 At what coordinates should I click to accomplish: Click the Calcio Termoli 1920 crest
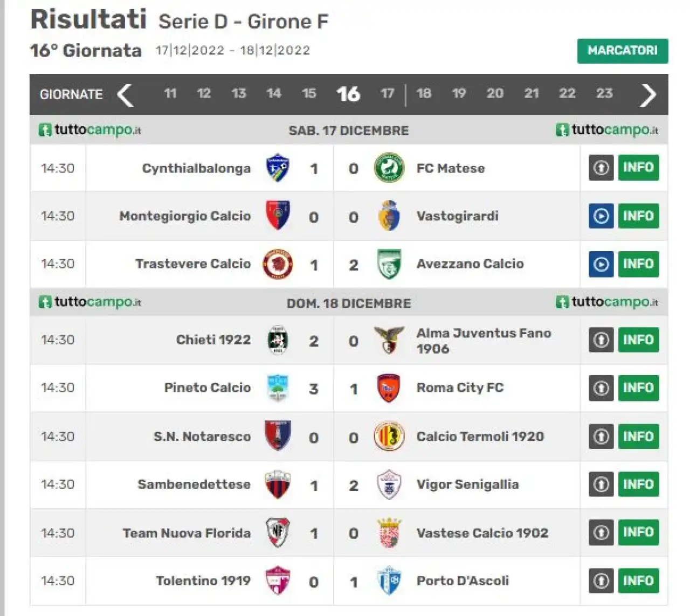[389, 437]
